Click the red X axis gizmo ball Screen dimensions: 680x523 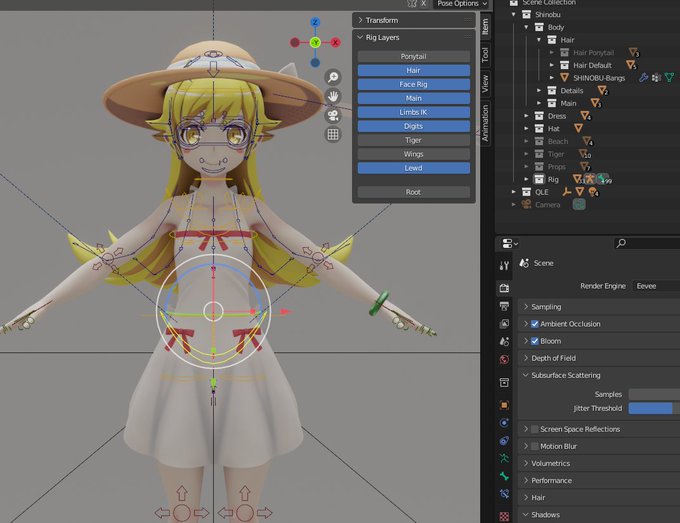(x=336, y=42)
